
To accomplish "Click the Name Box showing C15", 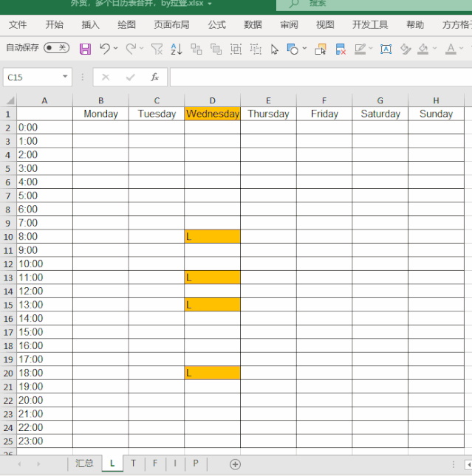I will click(x=38, y=77).
